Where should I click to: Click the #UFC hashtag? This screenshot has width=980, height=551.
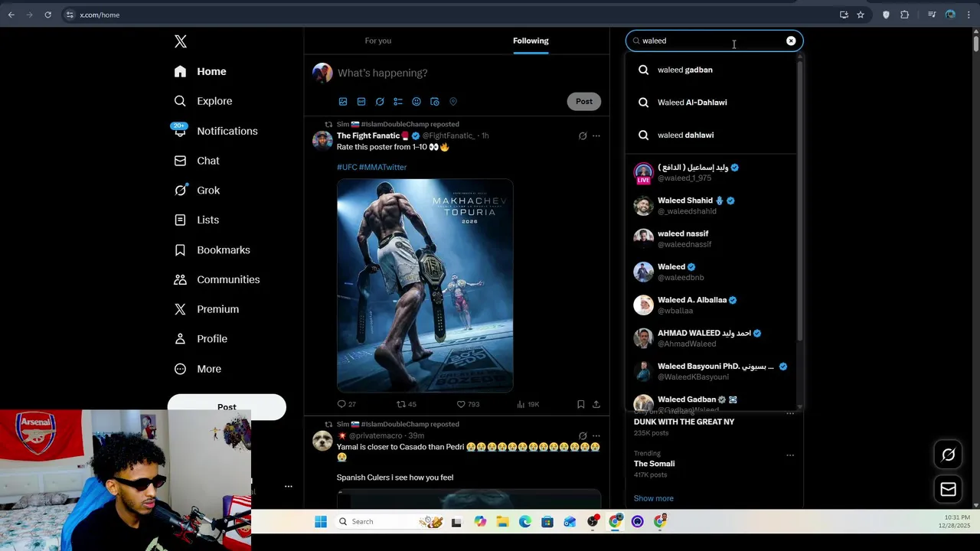click(x=347, y=167)
